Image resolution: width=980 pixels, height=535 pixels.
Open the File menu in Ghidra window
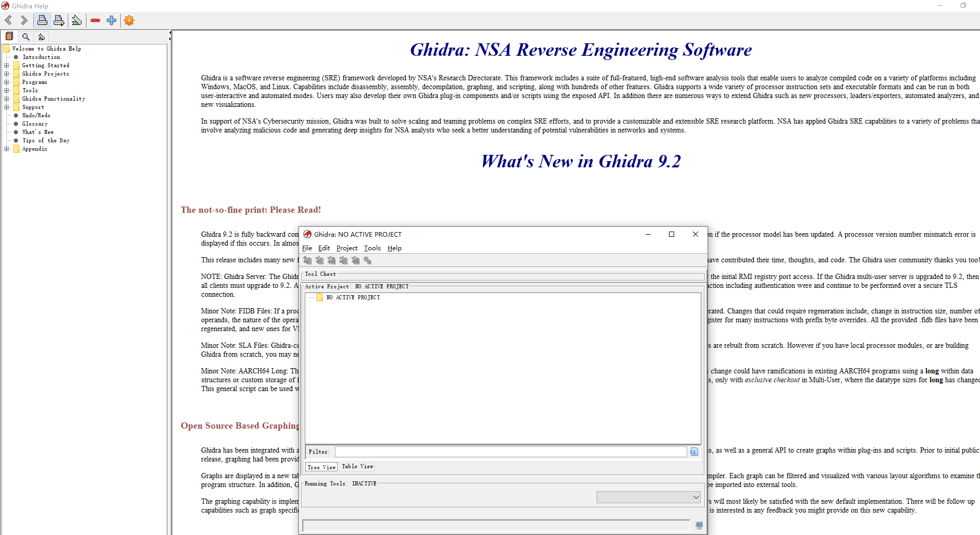point(307,248)
